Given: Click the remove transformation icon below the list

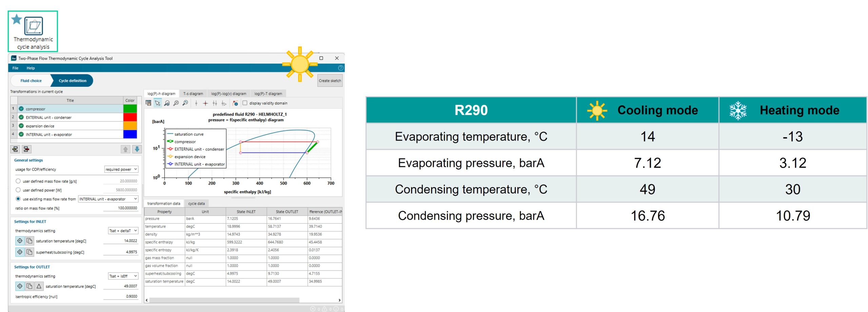Looking at the screenshot, I should [26, 149].
